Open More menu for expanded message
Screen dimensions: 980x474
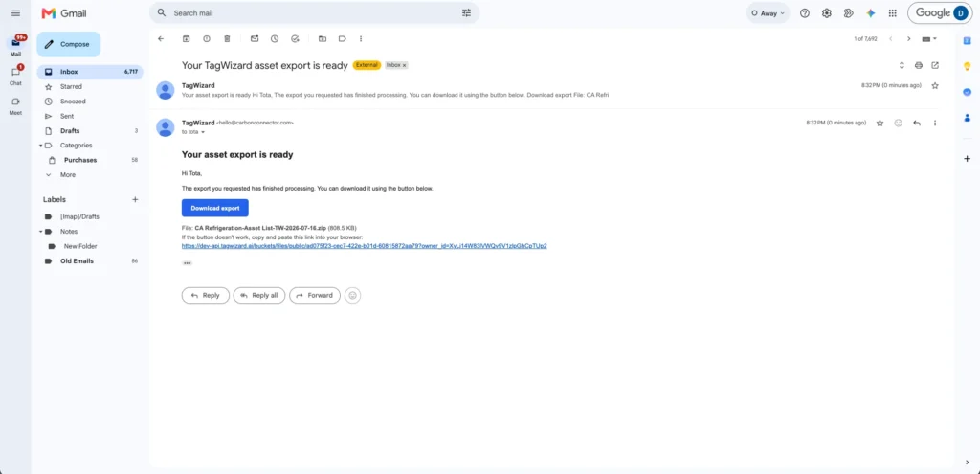click(x=935, y=123)
